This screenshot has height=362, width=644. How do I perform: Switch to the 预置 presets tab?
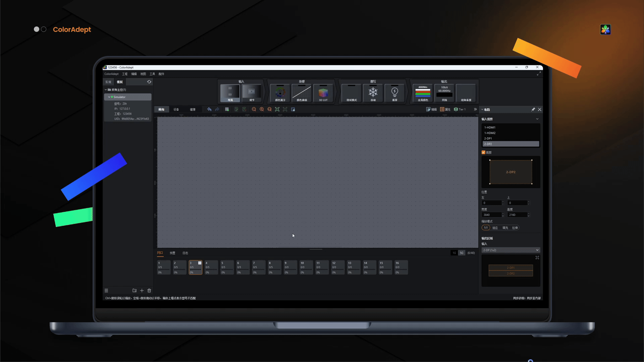[x=172, y=253]
